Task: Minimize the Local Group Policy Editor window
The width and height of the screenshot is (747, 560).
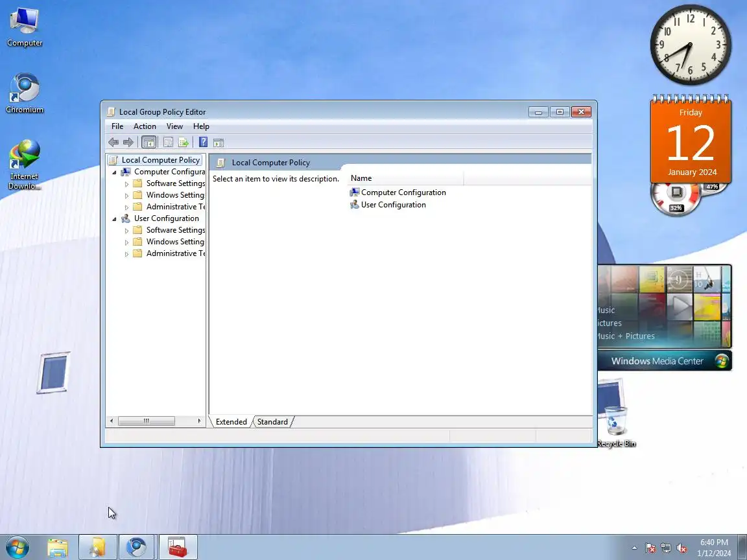Action: click(538, 112)
